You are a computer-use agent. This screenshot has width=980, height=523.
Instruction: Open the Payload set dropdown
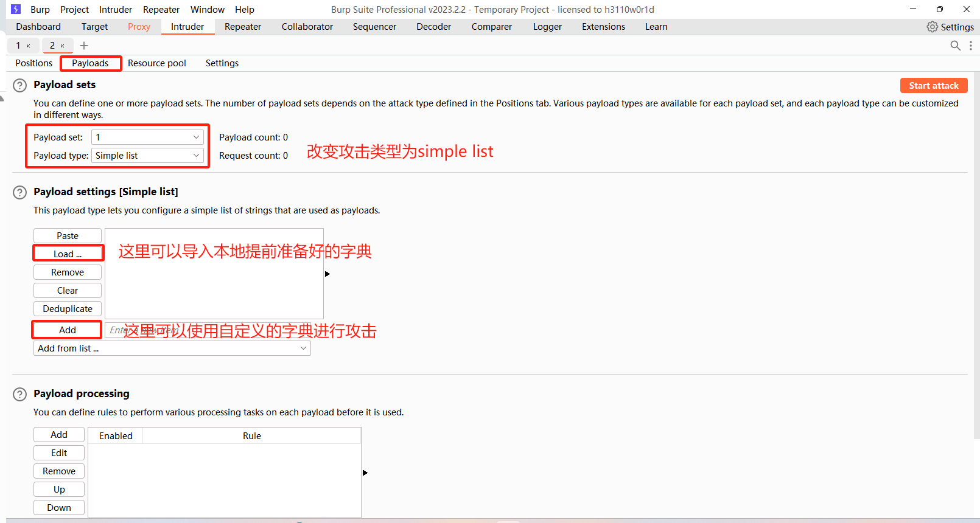click(147, 137)
